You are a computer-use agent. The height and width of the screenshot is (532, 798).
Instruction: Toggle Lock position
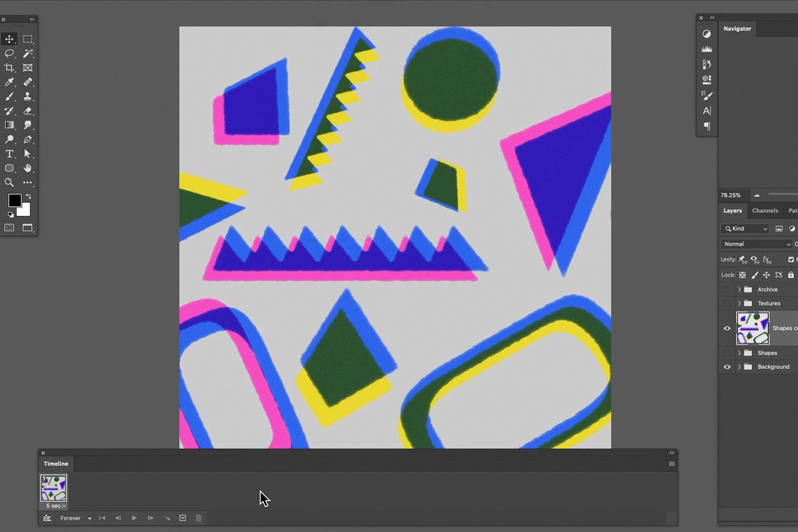766,275
